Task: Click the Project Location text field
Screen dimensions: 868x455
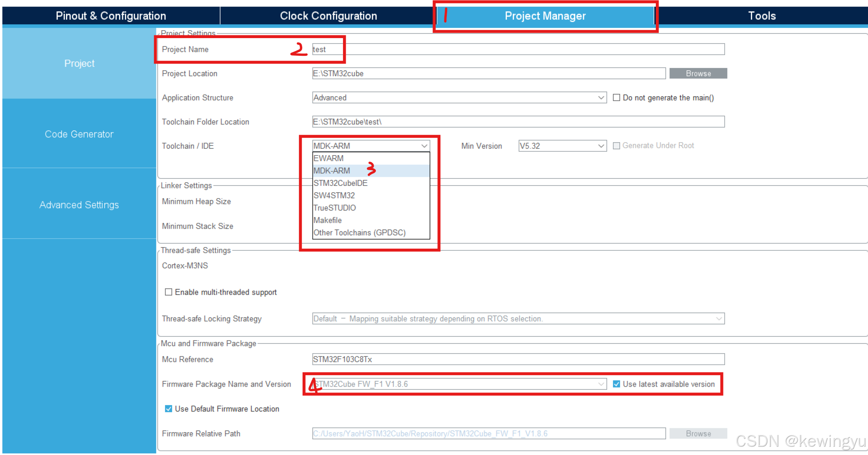Action: [x=488, y=73]
